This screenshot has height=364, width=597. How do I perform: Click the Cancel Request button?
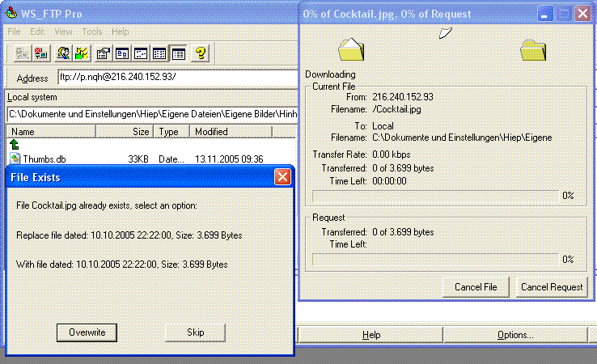tap(552, 287)
